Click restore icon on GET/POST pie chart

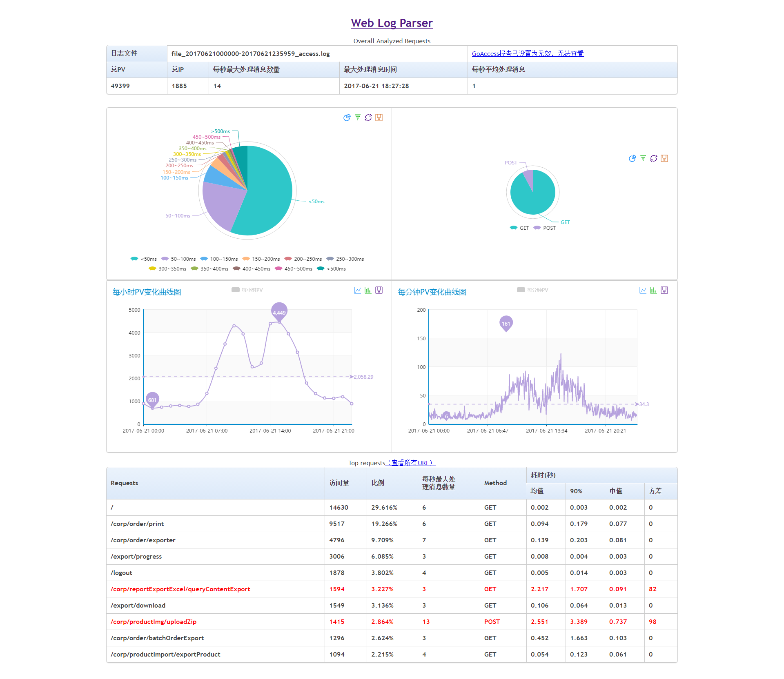[x=653, y=158]
